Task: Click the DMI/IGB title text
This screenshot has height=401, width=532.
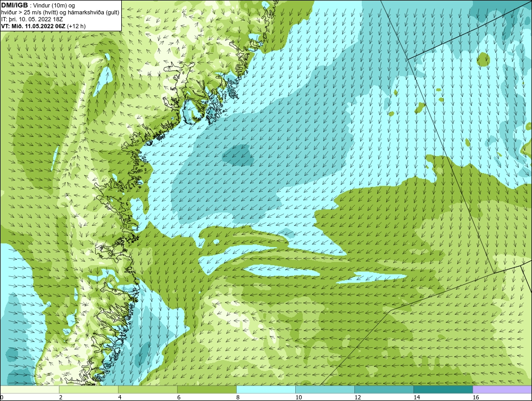Action: [x=14, y=5]
